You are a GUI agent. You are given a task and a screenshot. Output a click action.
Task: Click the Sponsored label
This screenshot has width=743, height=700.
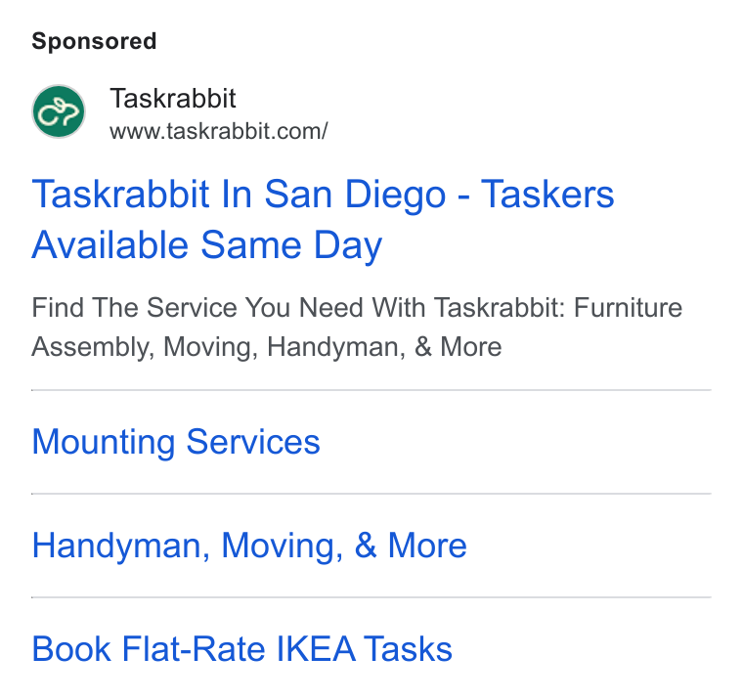pyautogui.click(x=94, y=41)
